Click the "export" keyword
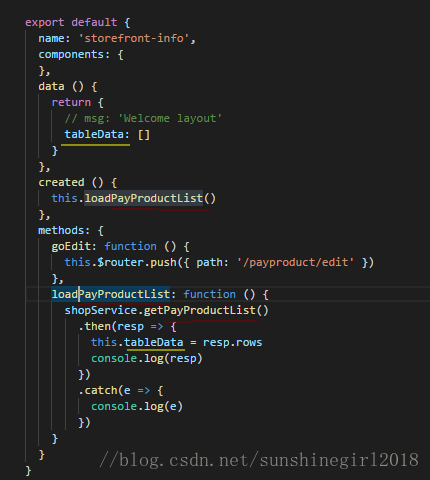Image resolution: width=430 pixels, height=480 pixels. [x=45, y=23]
